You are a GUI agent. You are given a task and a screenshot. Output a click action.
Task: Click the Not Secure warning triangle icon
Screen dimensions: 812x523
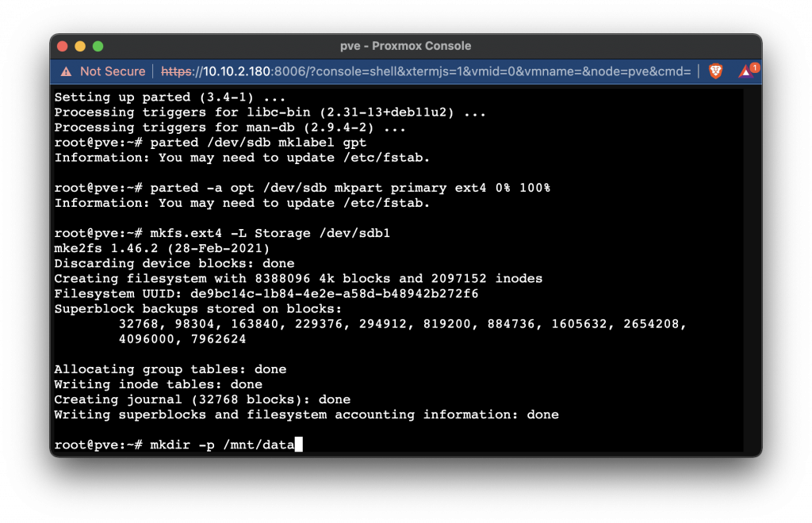tap(67, 71)
